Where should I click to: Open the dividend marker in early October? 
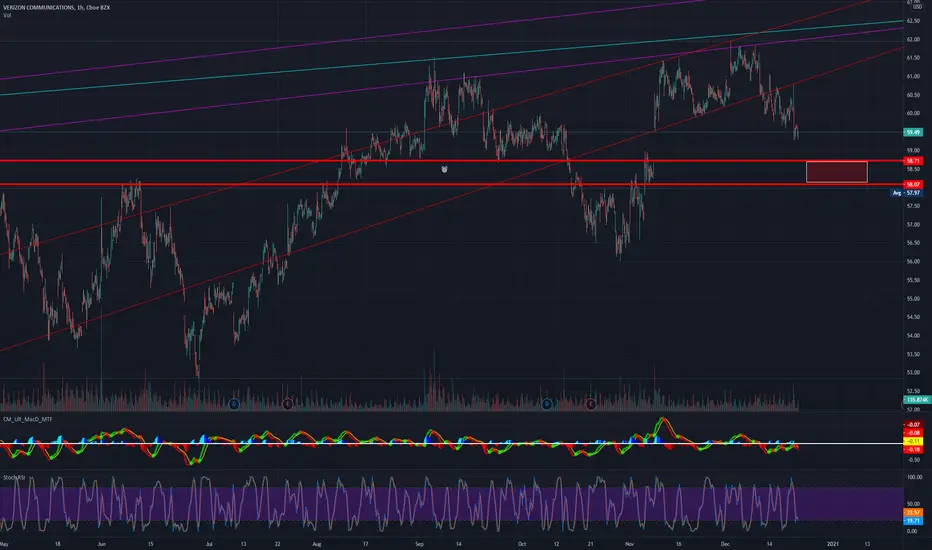(x=547, y=404)
